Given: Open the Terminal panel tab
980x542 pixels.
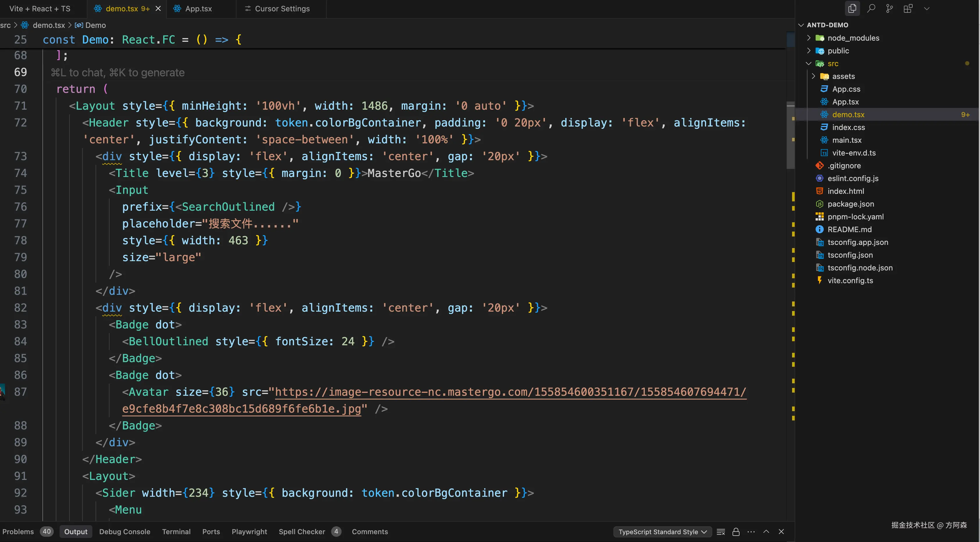Looking at the screenshot, I should tap(176, 532).
